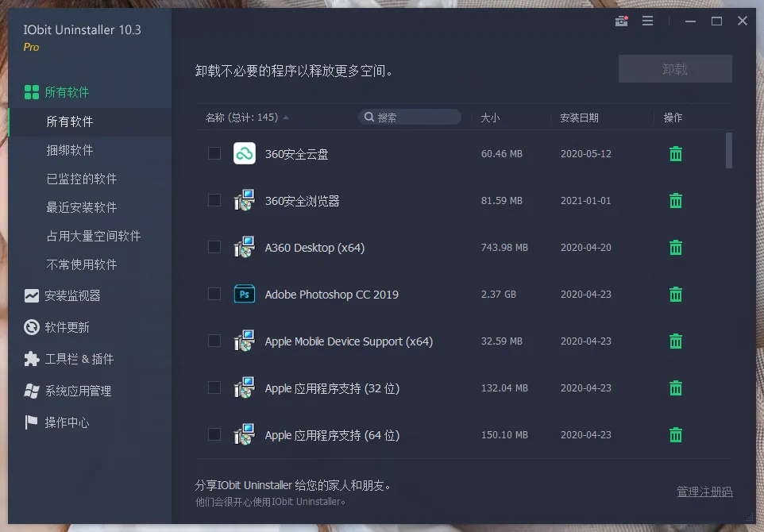Image resolution: width=764 pixels, height=532 pixels.
Task: Select the 系统应用管理 icon
Action: [31, 391]
